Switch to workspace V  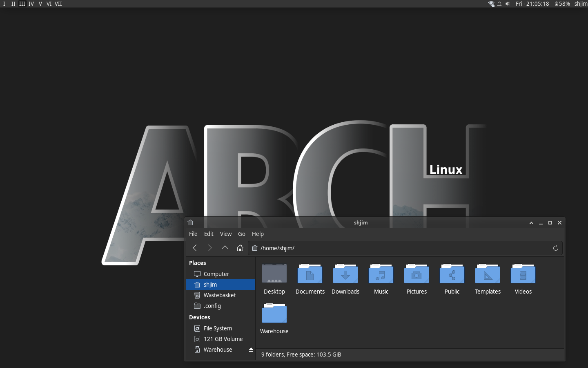40,4
